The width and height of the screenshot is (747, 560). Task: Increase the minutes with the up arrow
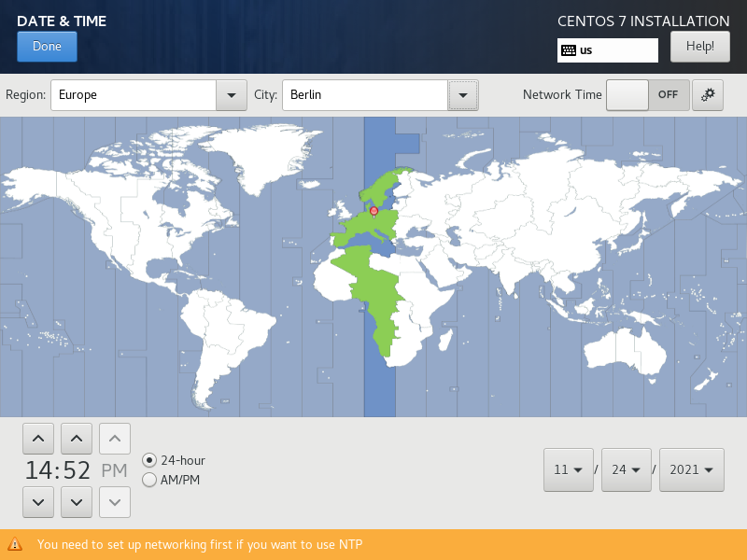tap(76, 438)
